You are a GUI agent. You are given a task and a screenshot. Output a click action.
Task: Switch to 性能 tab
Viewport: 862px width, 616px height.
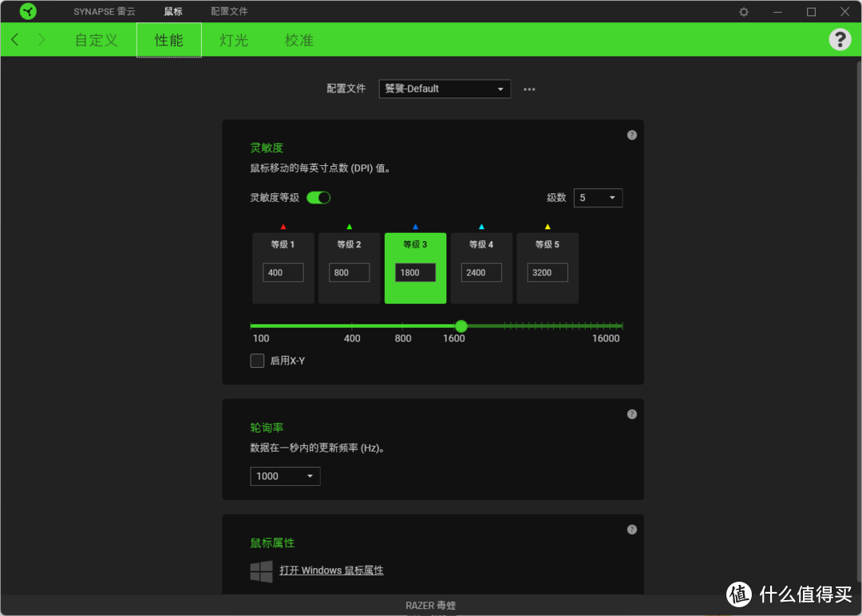[168, 40]
